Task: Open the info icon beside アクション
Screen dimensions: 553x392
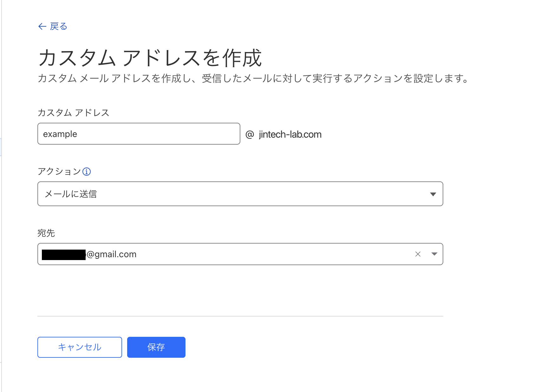Action: coord(87,172)
